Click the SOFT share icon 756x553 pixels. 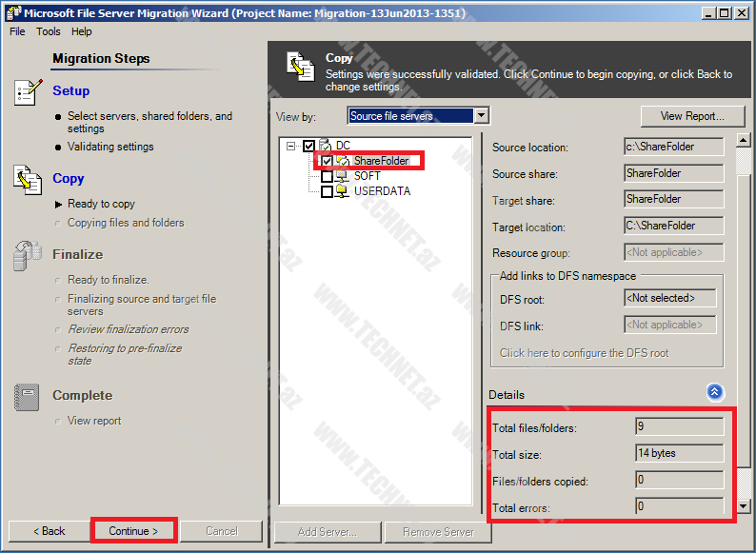(x=343, y=176)
